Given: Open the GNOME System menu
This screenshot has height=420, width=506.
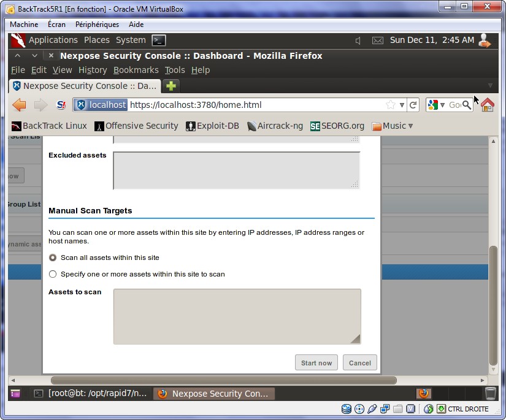Looking at the screenshot, I should (131, 40).
